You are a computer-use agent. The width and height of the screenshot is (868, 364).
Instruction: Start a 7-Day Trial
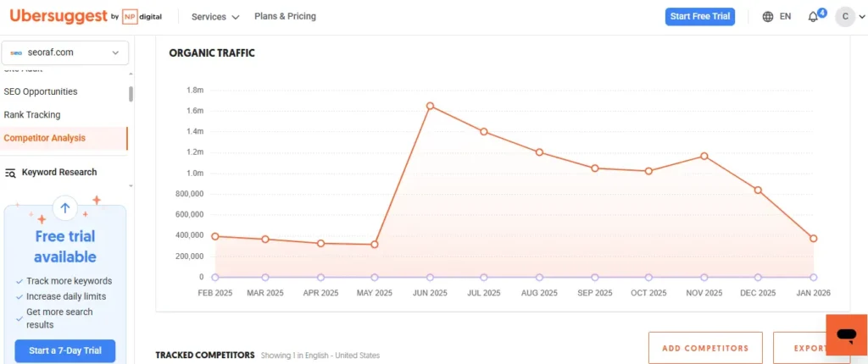click(x=65, y=351)
